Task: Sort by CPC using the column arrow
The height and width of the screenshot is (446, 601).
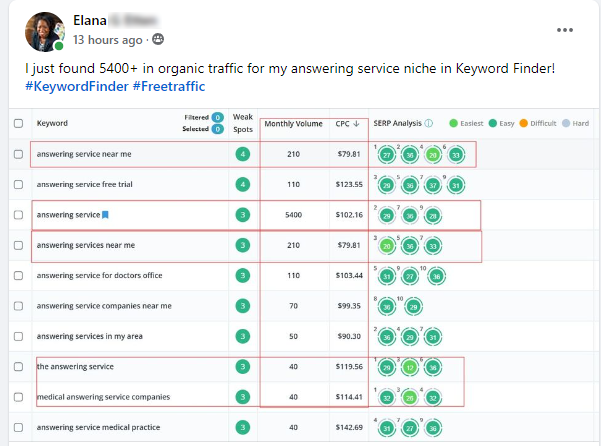Action: click(x=355, y=124)
